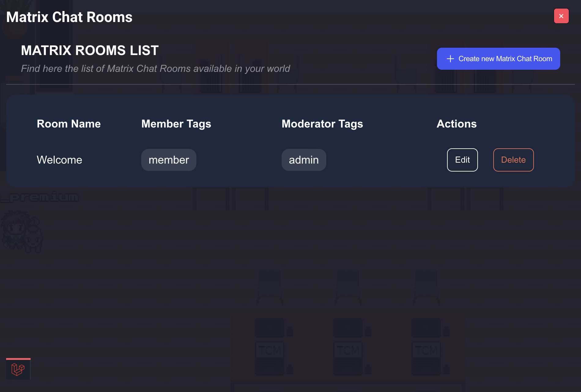Click the Welcome room name text
This screenshot has height=392, width=581.
59,160
